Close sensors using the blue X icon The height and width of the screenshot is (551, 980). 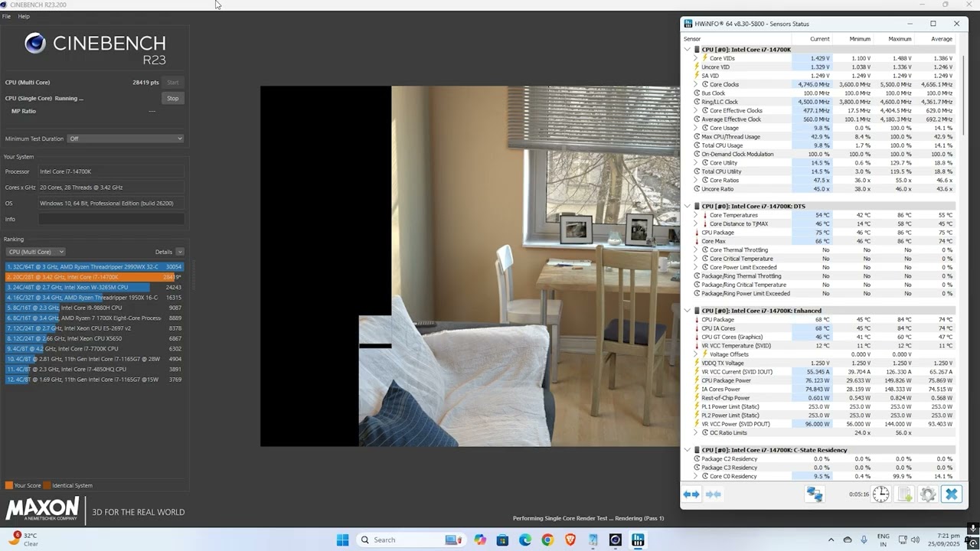[x=951, y=494]
